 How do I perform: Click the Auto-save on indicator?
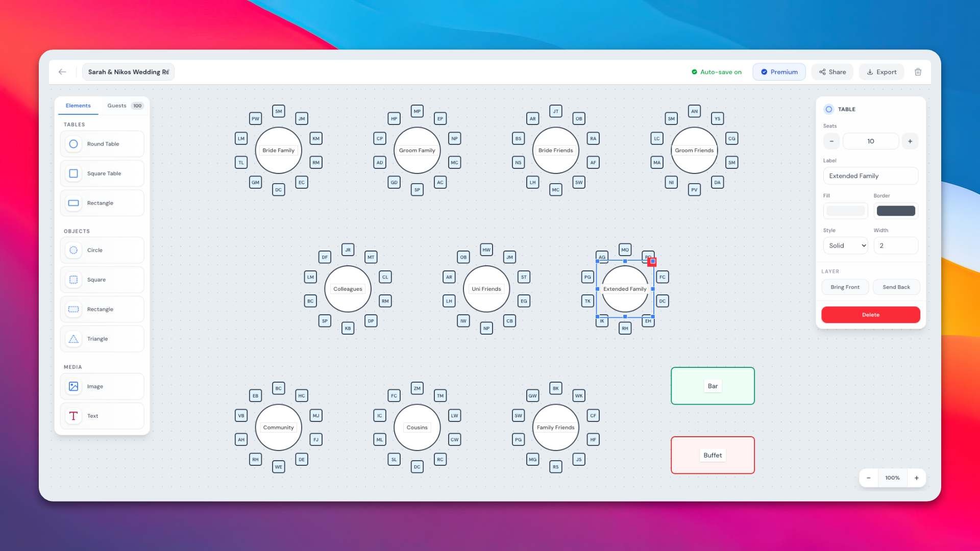coord(716,72)
